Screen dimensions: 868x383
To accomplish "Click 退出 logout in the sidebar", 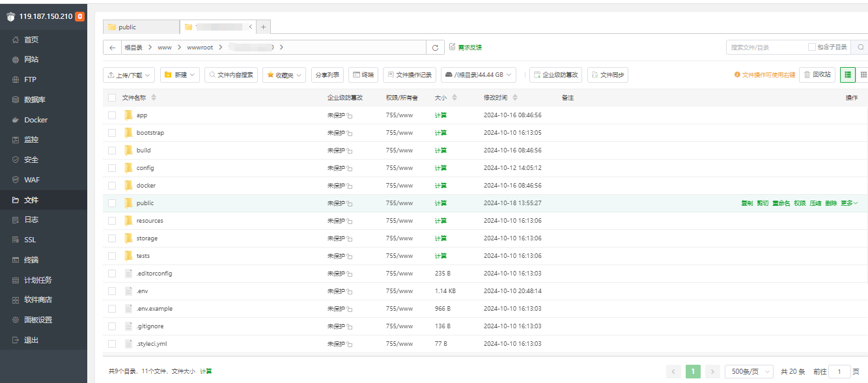I will click(x=44, y=340).
